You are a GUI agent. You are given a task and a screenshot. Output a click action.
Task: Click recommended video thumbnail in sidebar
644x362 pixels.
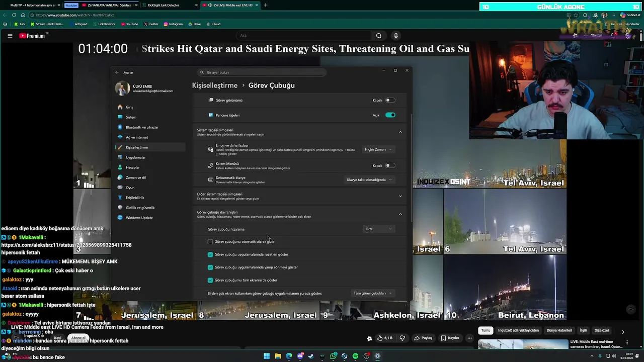pyautogui.click(x=523, y=344)
